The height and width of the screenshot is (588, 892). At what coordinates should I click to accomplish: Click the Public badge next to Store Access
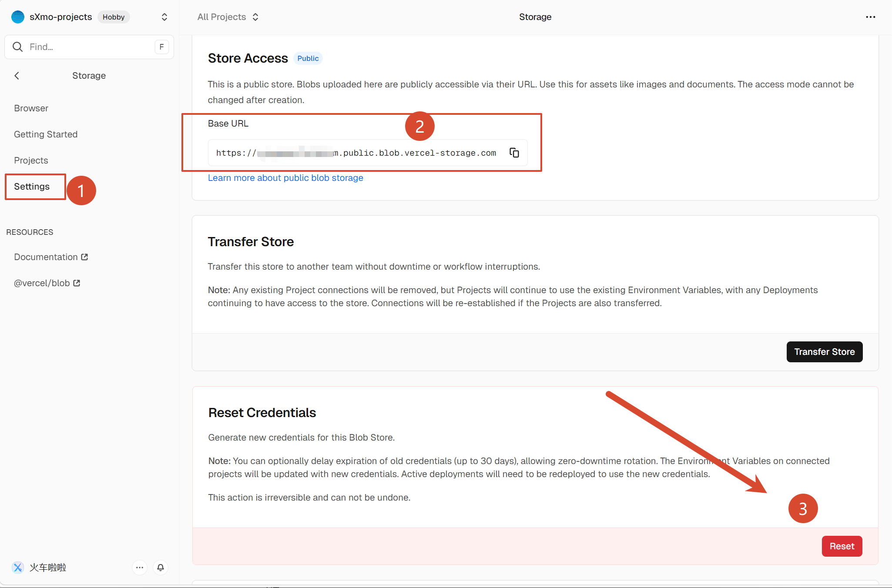tap(308, 58)
